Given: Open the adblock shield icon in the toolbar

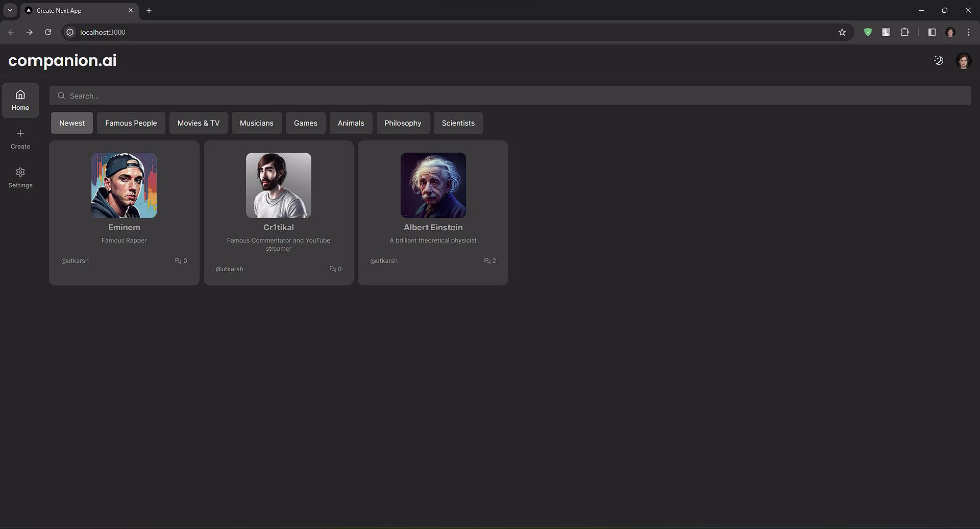Looking at the screenshot, I should coord(868,32).
